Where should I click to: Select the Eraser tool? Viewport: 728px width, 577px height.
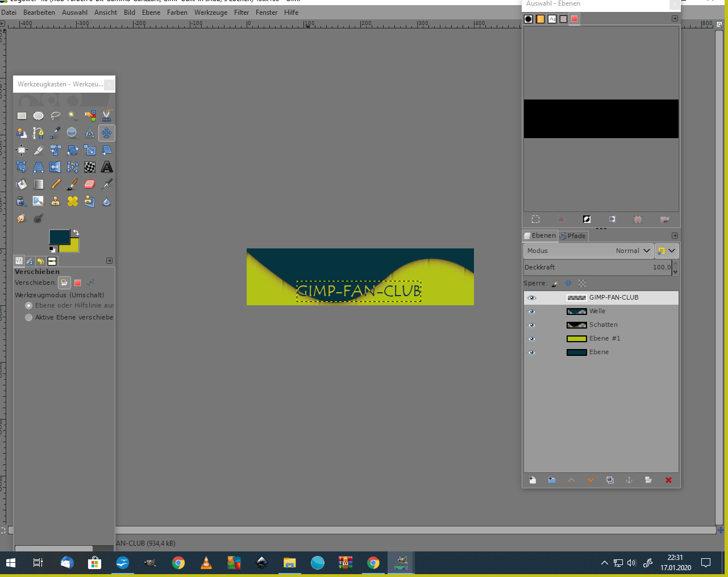pos(90,184)
